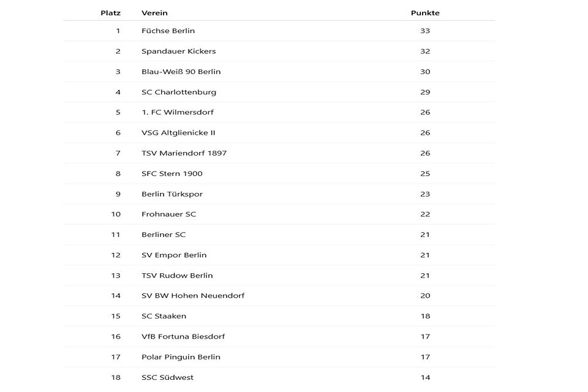
Task: Open VSG Altglienicke II entry
Action: coord(178,133)
